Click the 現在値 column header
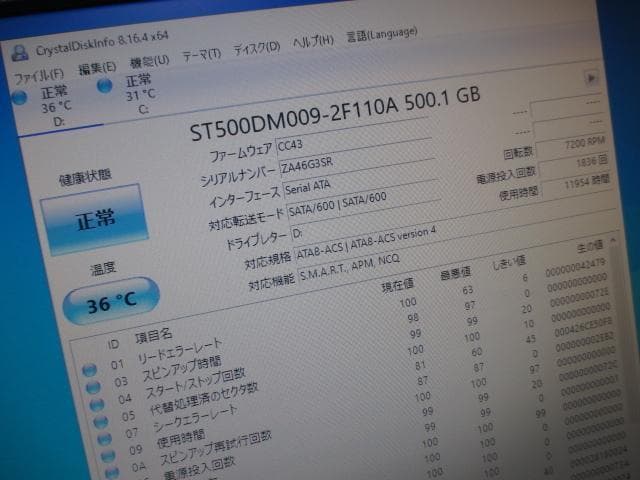Viewport: 640px width, 480px height. [x=397, y=285]
